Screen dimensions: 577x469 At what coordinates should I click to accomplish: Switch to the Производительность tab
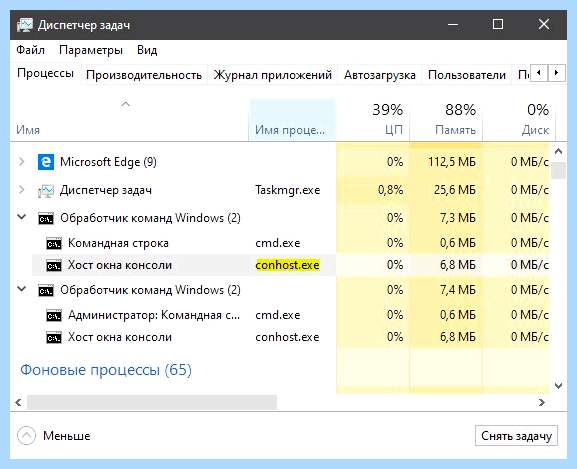point(144,75)
